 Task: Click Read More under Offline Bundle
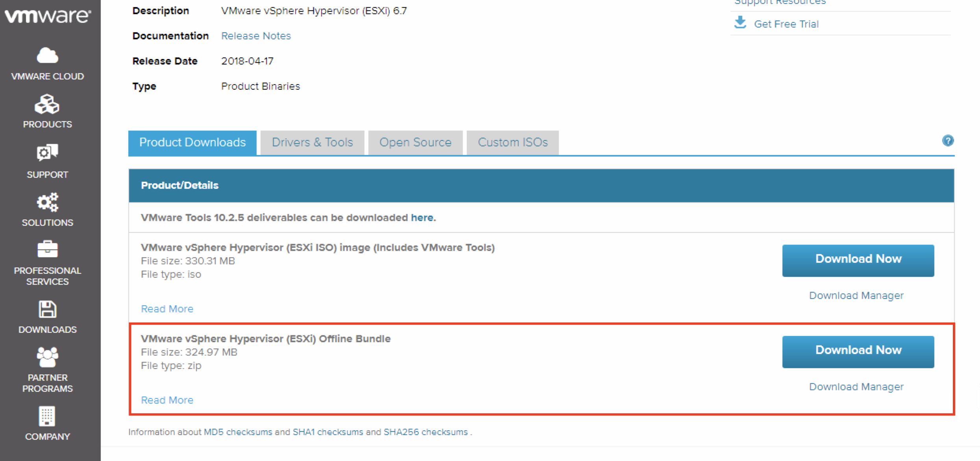click(x=167, y=400)
